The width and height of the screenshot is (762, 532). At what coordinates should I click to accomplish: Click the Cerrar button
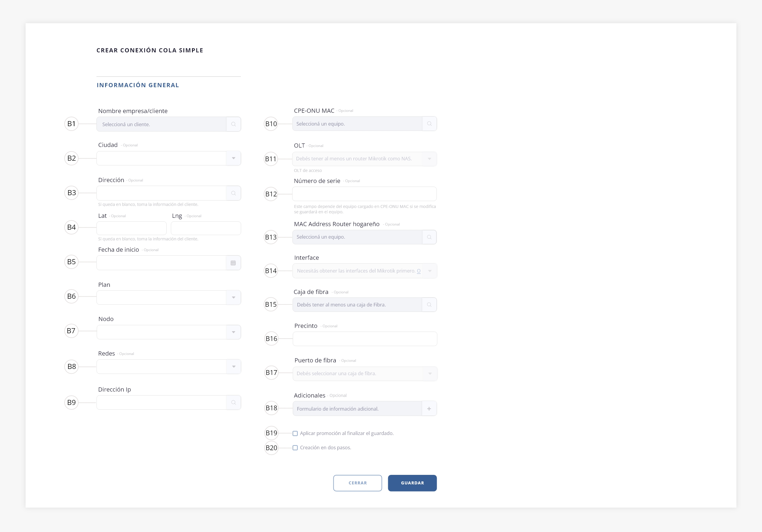[x=357, y=483]
